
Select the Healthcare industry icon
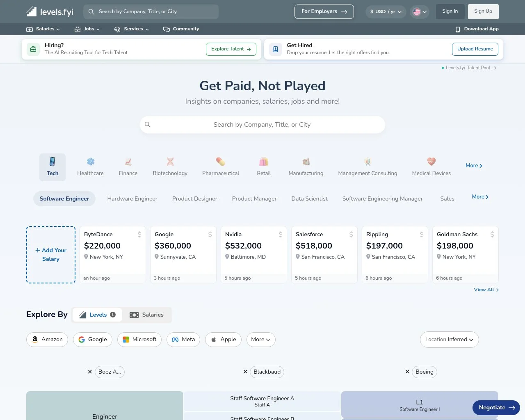(91, 162)
